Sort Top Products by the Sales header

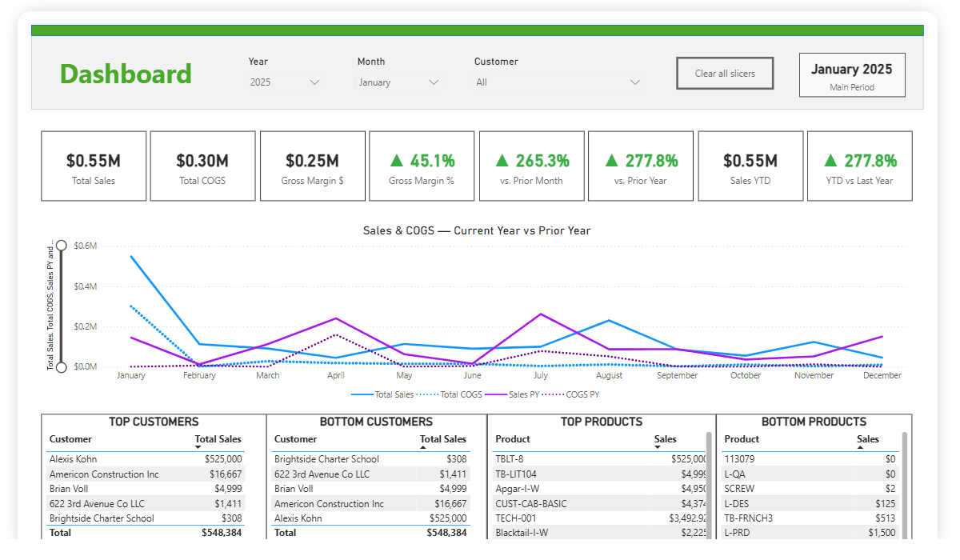click(665, 439)
